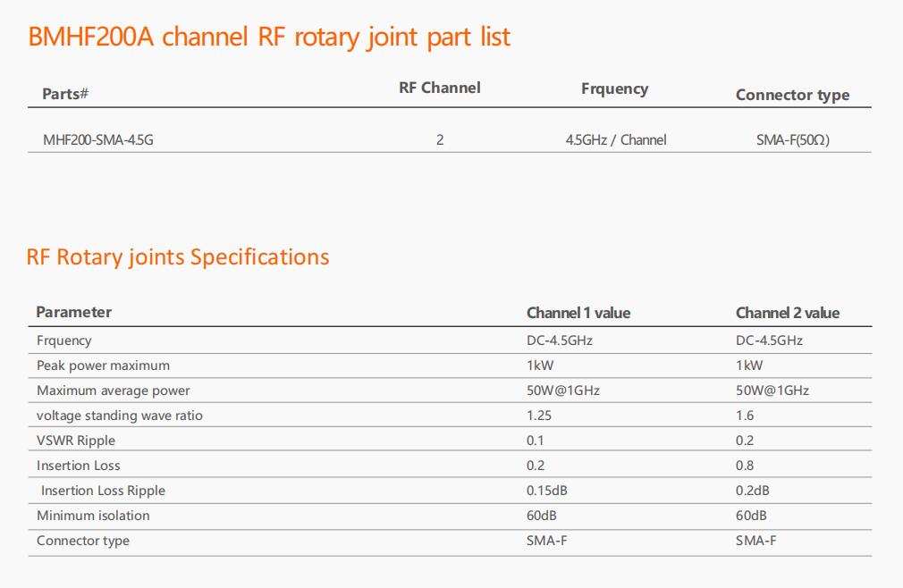Select the 'Channel 1 value' header
Image resolution: width=903 pixels, height=588 pixels.
point(578,313)
